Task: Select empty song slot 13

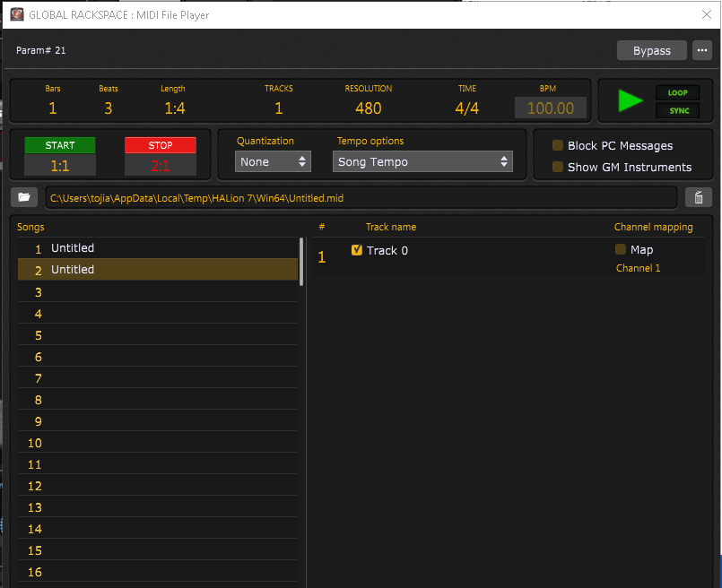Action: pyautogui.click(x=158, y=507)
